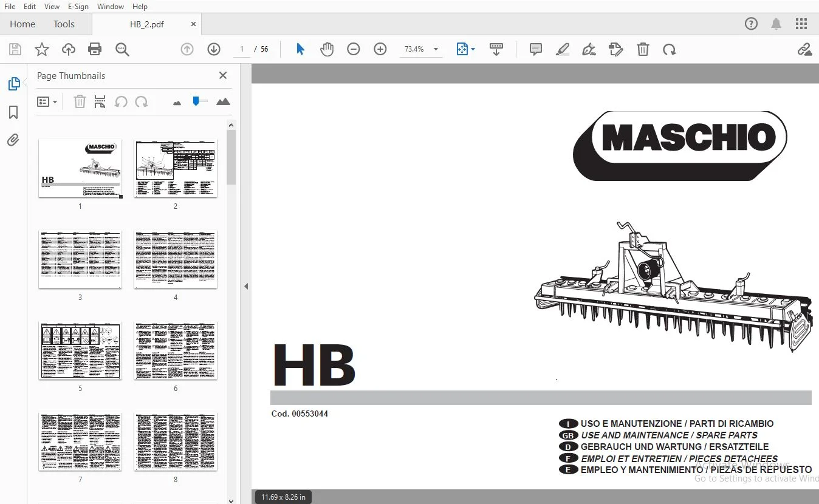Select page 5 thumbnail
Viewport: 819px width, 504px height.
(80, 350)
